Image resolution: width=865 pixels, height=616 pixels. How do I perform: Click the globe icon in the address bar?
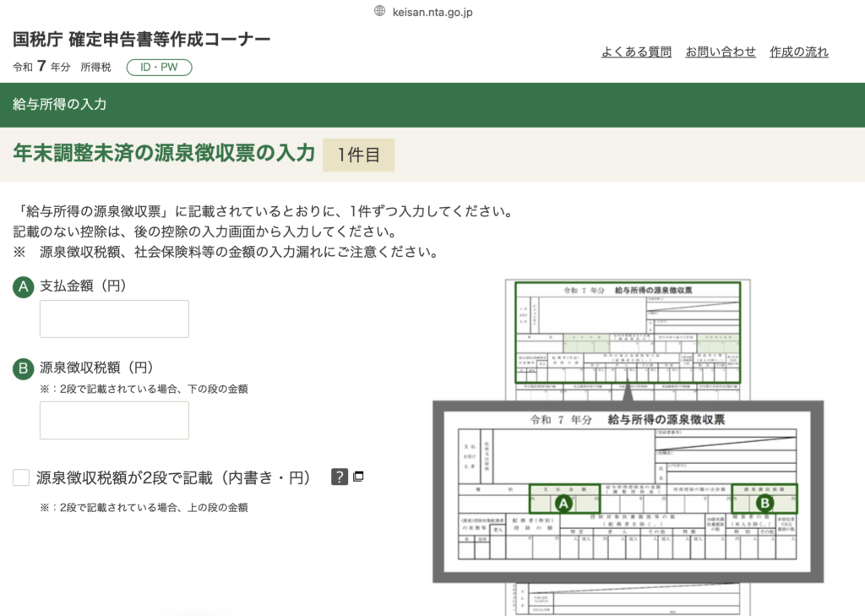pyautogui.click(x=379, y=11)
